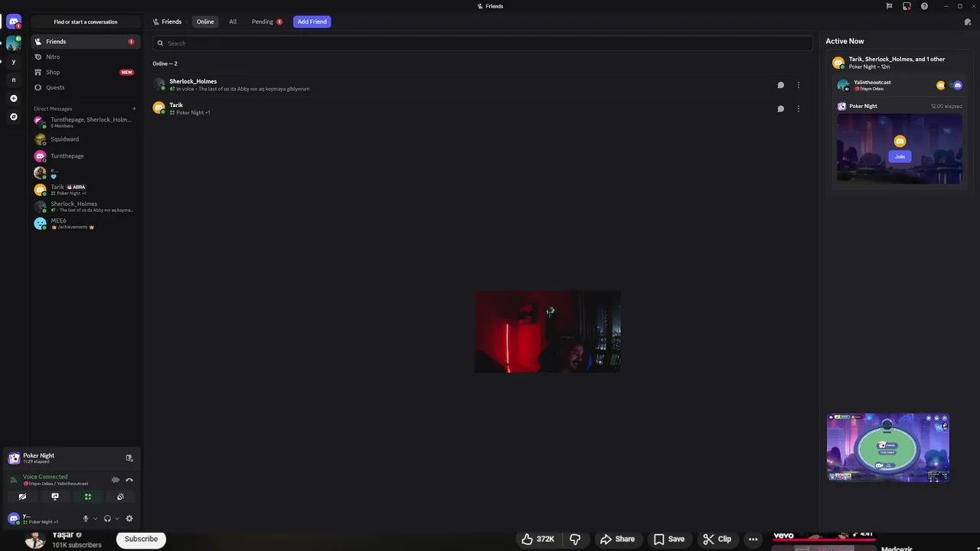The height and width of the screenshot is (551, 980).
Task: Toggle noise suppression waveform icon
Action: [x=115, y=480]
